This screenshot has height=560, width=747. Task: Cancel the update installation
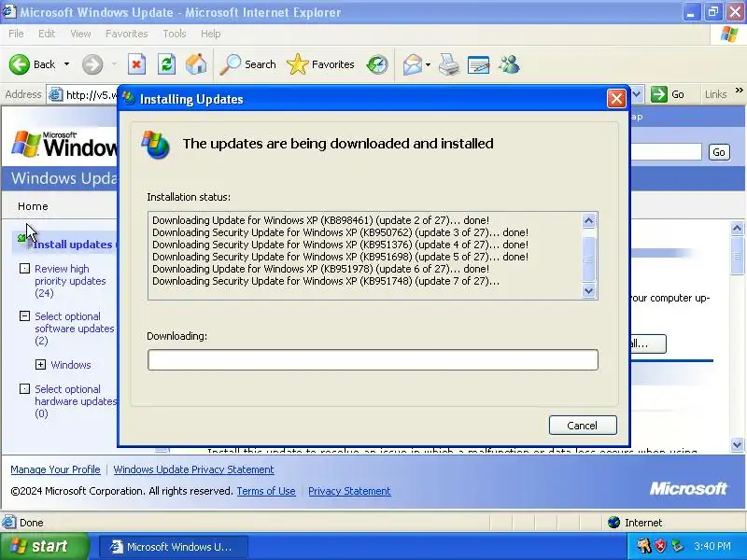(x=583, y=426)
